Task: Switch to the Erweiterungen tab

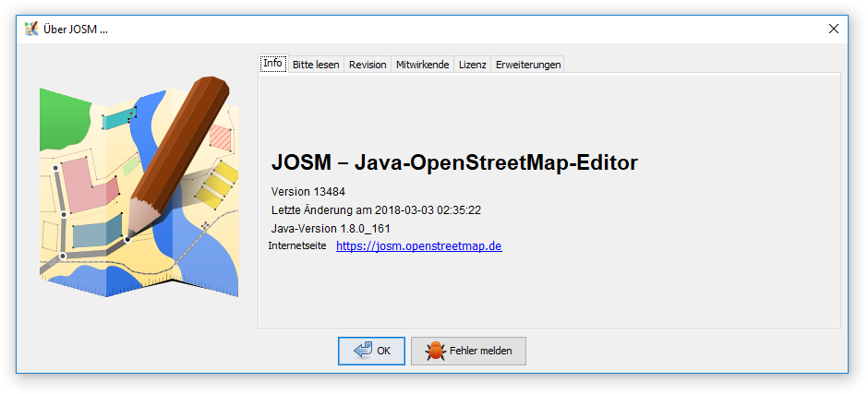Action: [528, 65]
